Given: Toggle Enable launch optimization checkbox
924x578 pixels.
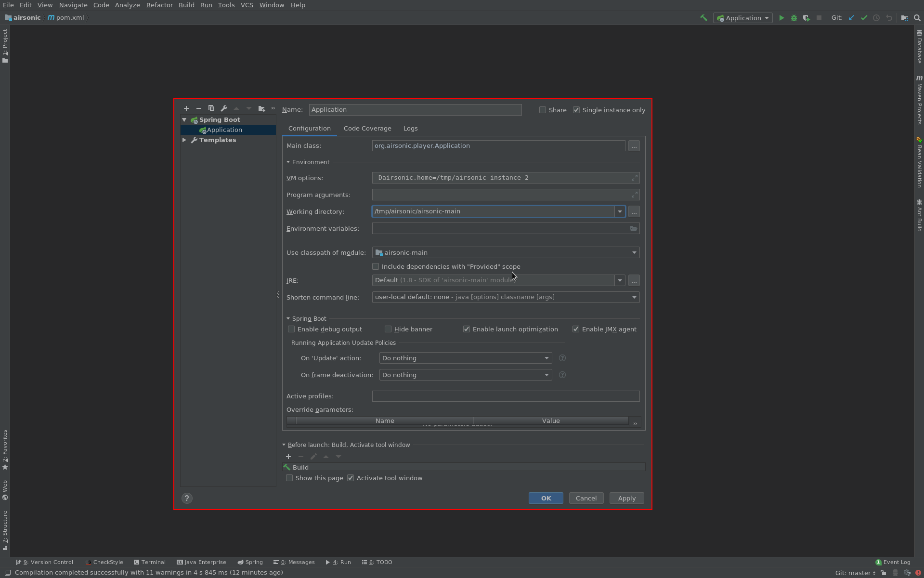Looking at the screenshot, I should click(467, 329).
